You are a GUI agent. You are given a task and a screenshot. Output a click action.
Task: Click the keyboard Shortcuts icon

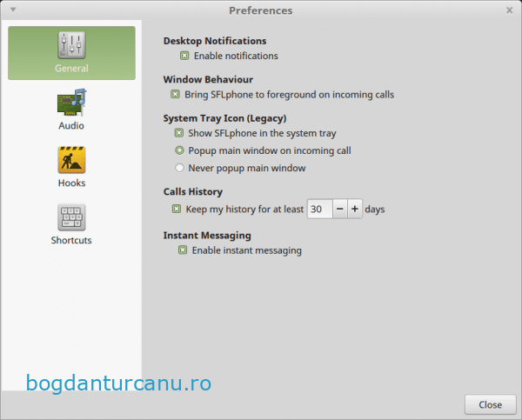click(71, 217)
